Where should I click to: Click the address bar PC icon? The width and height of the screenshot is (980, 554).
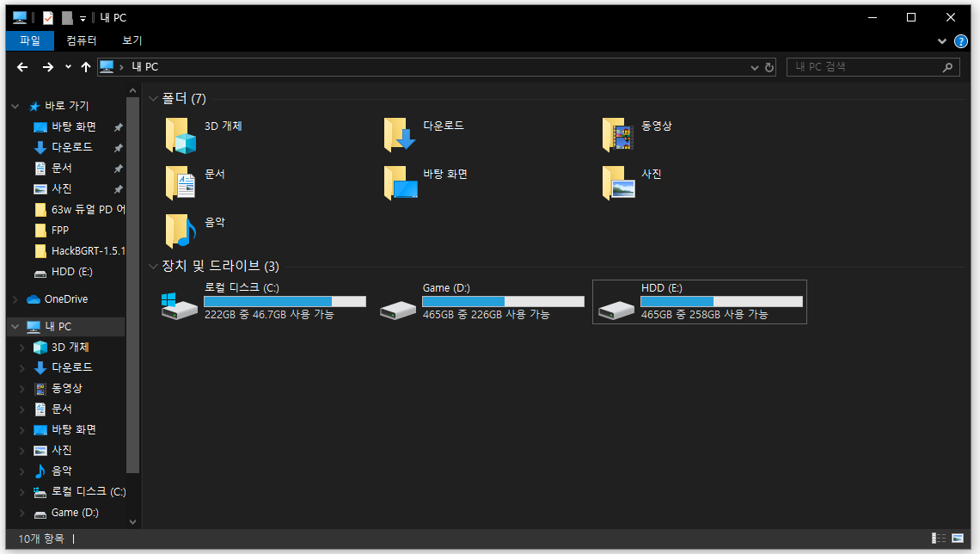point(107,67)
